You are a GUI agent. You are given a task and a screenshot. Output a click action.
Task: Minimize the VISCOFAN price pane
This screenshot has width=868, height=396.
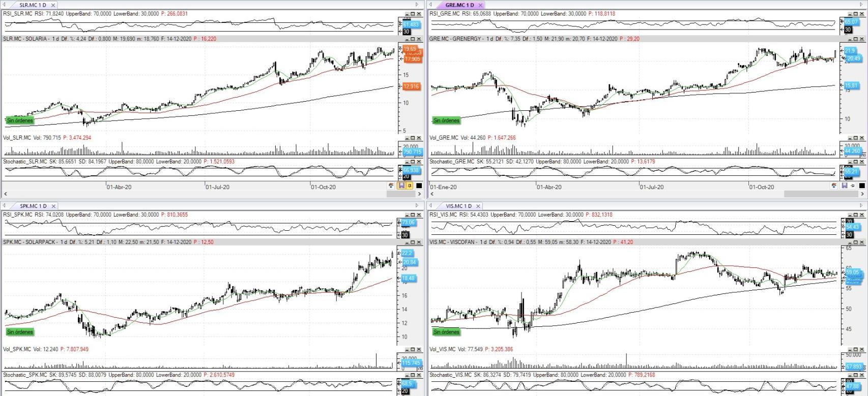[849, 242]
